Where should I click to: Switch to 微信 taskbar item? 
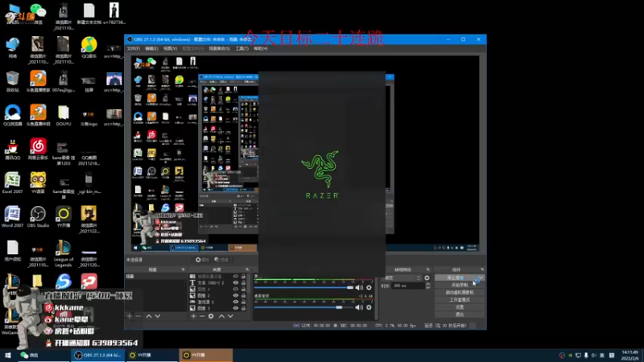click(x=43, y=355)
